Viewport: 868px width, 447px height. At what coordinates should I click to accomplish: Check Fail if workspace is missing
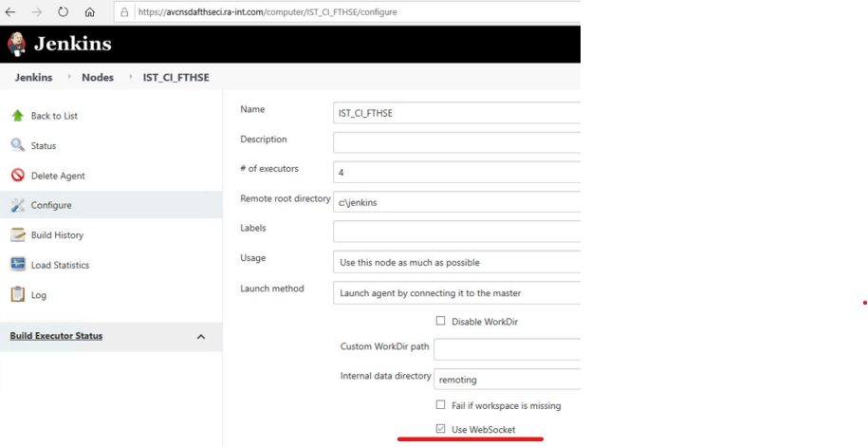440,405
